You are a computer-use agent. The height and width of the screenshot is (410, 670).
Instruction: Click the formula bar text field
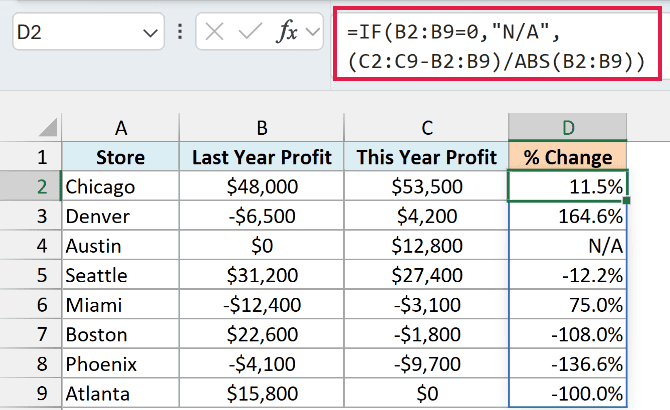coord(497,44)
